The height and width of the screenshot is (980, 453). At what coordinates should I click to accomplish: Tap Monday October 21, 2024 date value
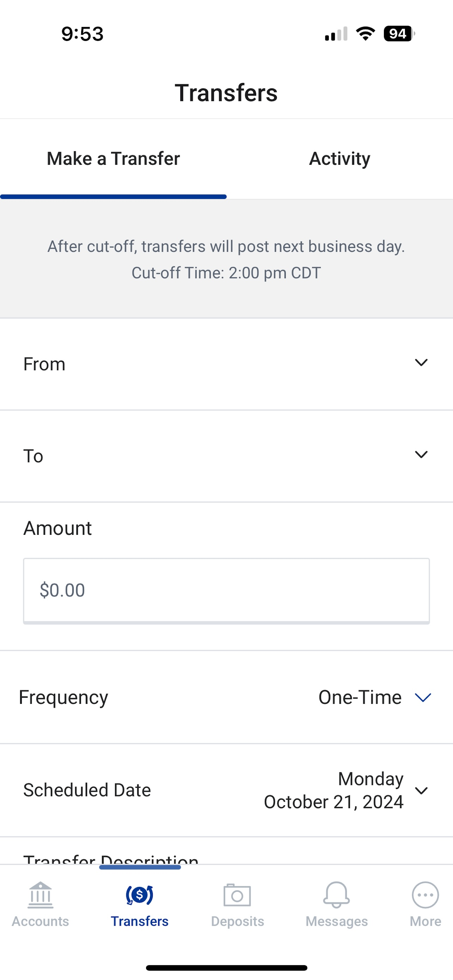333,791
